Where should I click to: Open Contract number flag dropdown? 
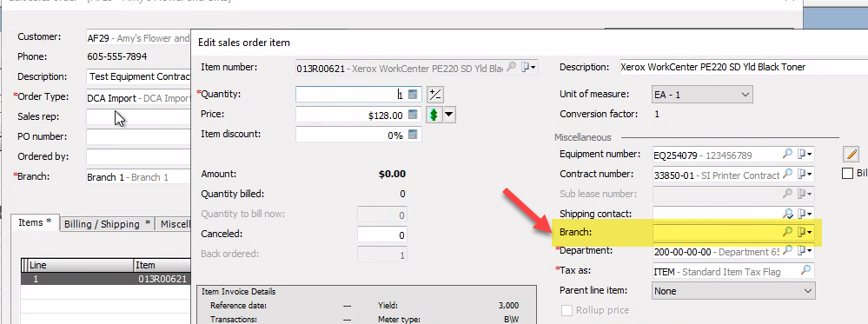(805, 175)
